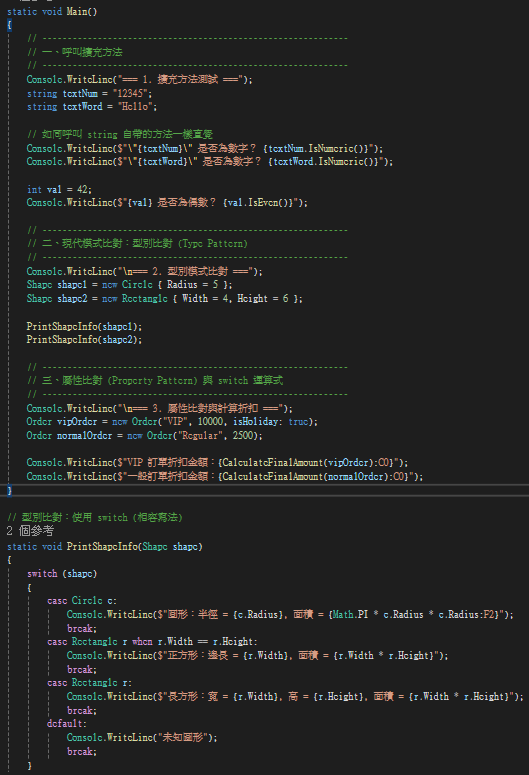Click the break; under case Circle c
529x775 pixels.
pos(82,629)
